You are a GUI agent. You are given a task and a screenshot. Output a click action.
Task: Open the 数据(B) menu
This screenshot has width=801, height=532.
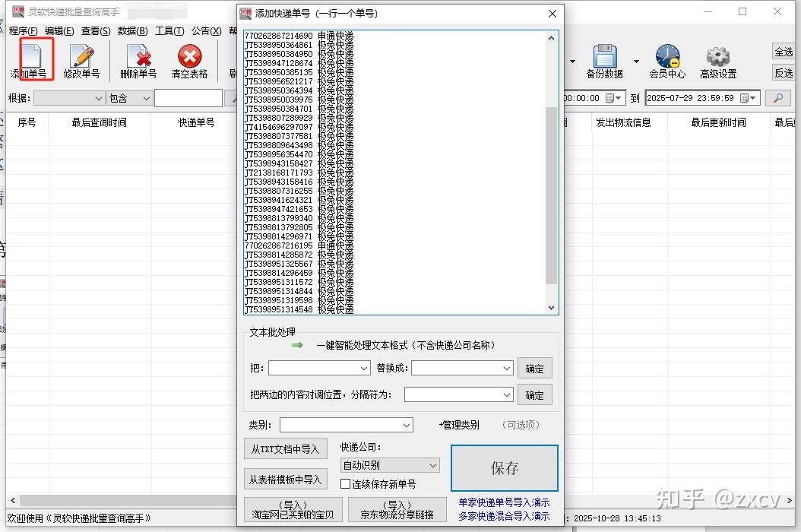pos(132,31)
